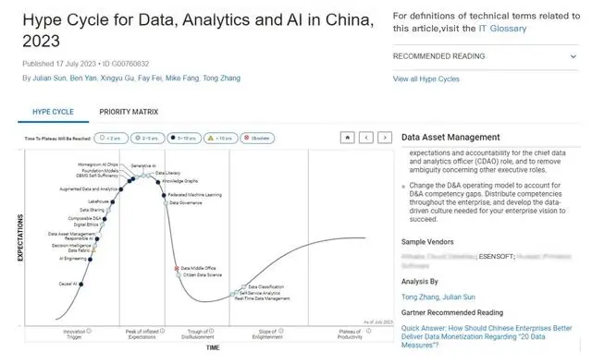
Task: Toggle the Obsolete filter pill
Action: [x=257, y=138]
